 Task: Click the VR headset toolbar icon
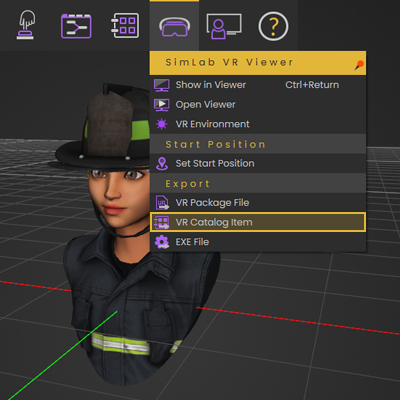(174, 27)
